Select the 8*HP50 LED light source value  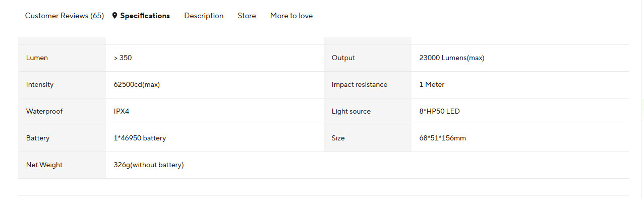coord(440,112)
